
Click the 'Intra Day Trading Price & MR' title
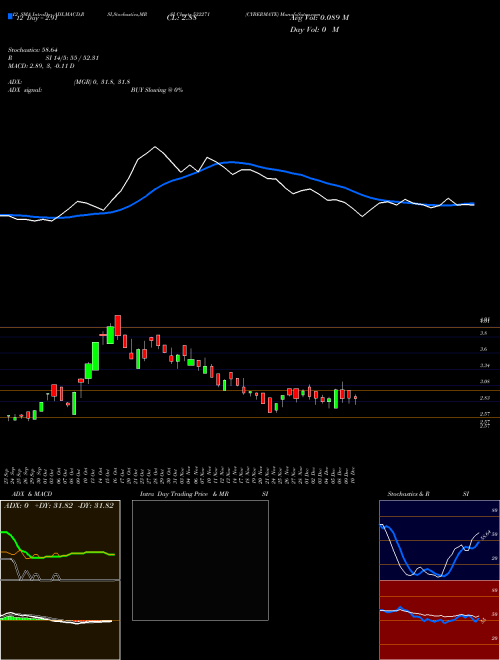click(x=184, y=494)
